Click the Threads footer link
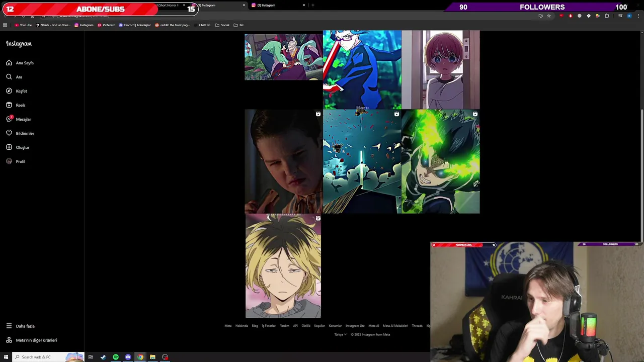 coord(417,326)
